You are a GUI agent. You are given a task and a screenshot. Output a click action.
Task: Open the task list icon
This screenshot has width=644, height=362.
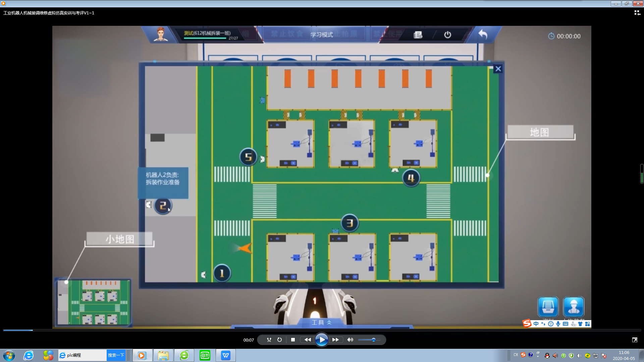pyautogui.click(x=418, y=35)
